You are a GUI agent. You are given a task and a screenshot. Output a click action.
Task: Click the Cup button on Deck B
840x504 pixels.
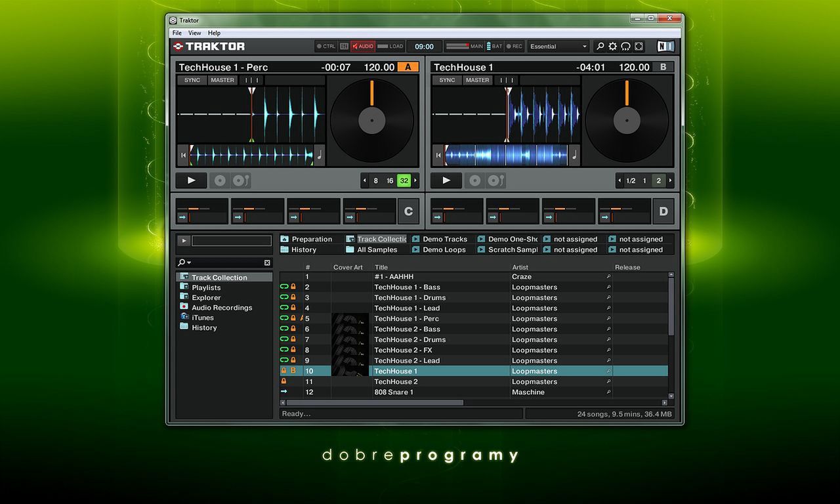(495, 180)
